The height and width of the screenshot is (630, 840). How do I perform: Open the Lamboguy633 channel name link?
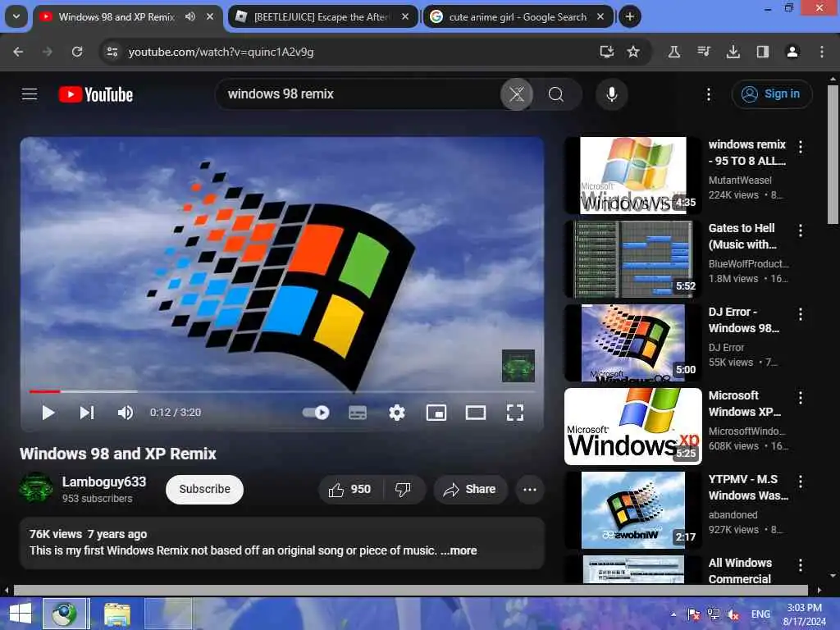pyautogui.click(x=104, y=482)
